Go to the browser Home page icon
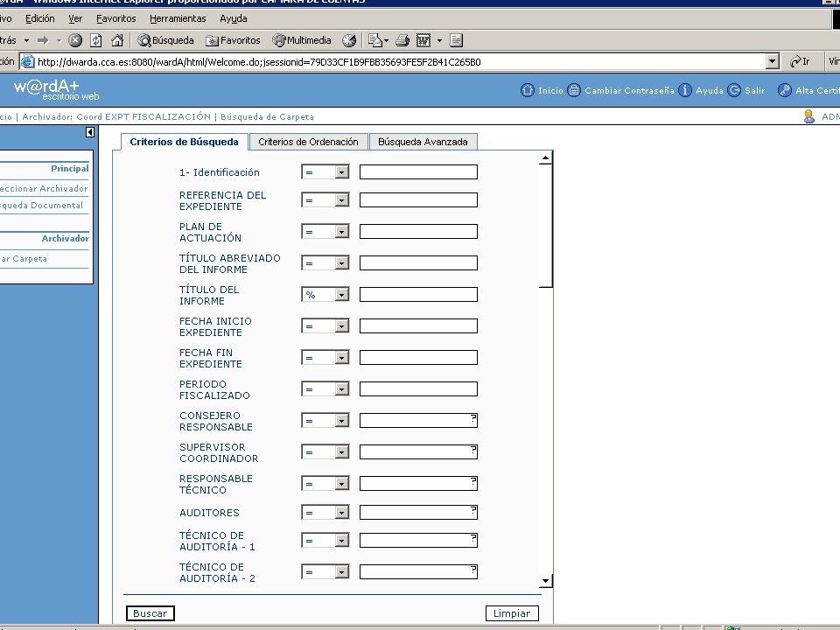 click(x=117, y=40)
